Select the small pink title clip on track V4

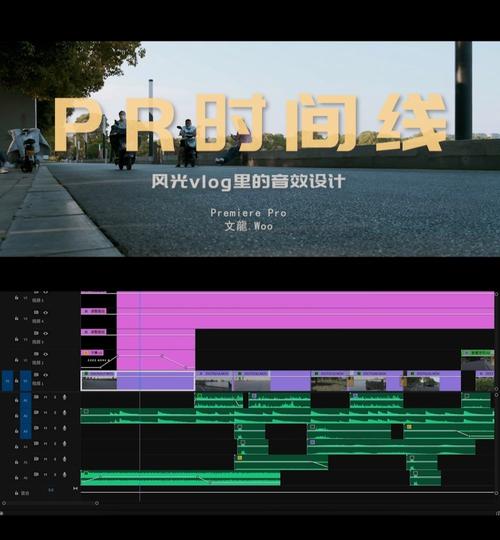pyautogui.click(x=94, y=311)
